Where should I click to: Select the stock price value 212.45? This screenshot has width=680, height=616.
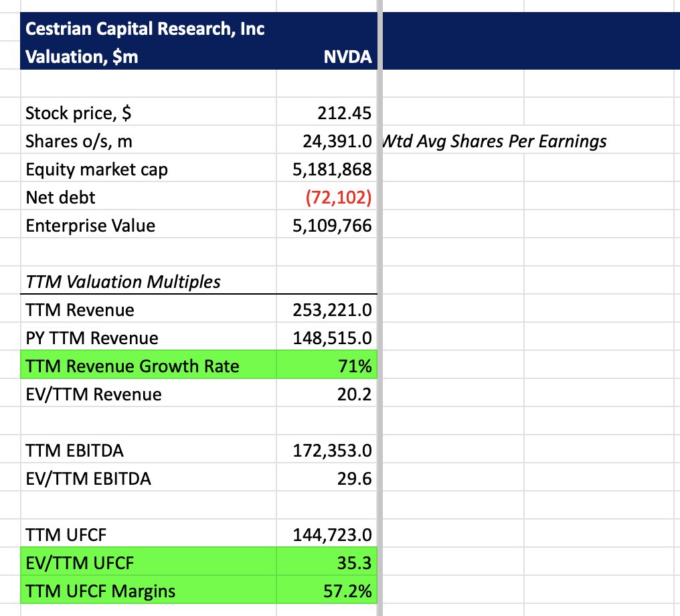tap(327, 112)
